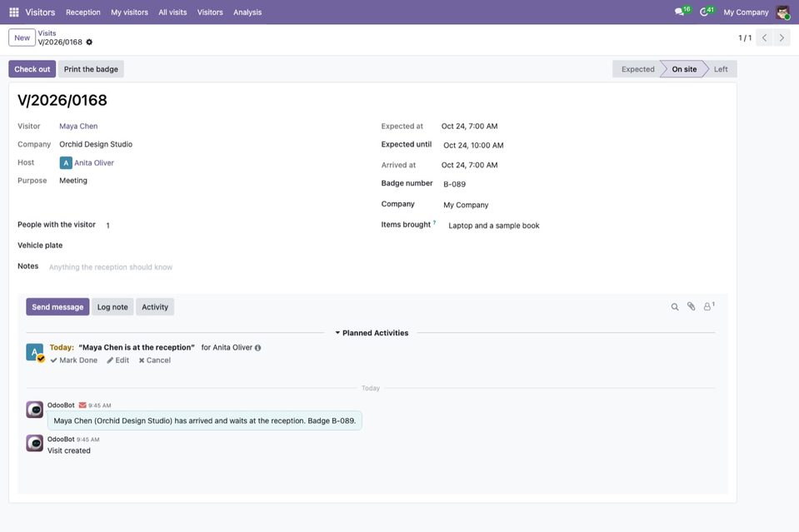Click the Notes input field

pos(204,267)
